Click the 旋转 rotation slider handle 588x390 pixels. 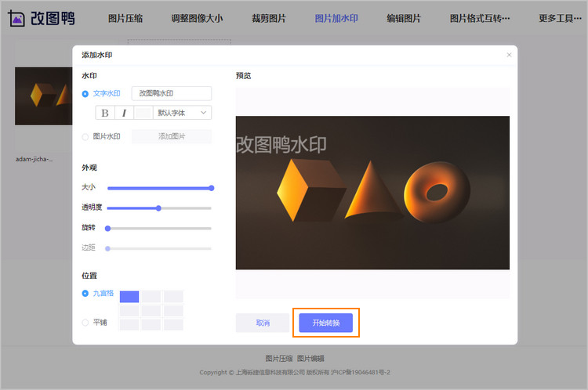tap(107, 229)
